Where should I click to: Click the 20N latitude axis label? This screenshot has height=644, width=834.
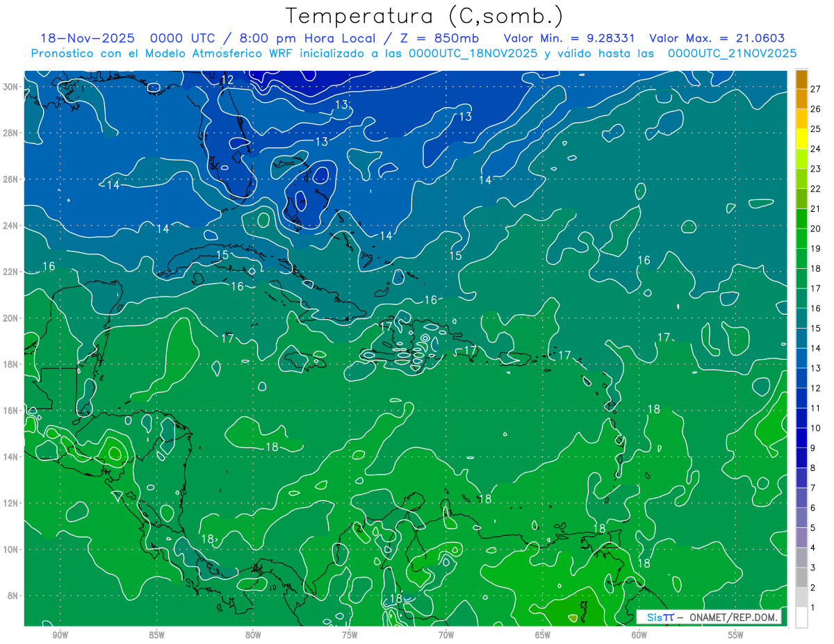[x=10, y=318]
